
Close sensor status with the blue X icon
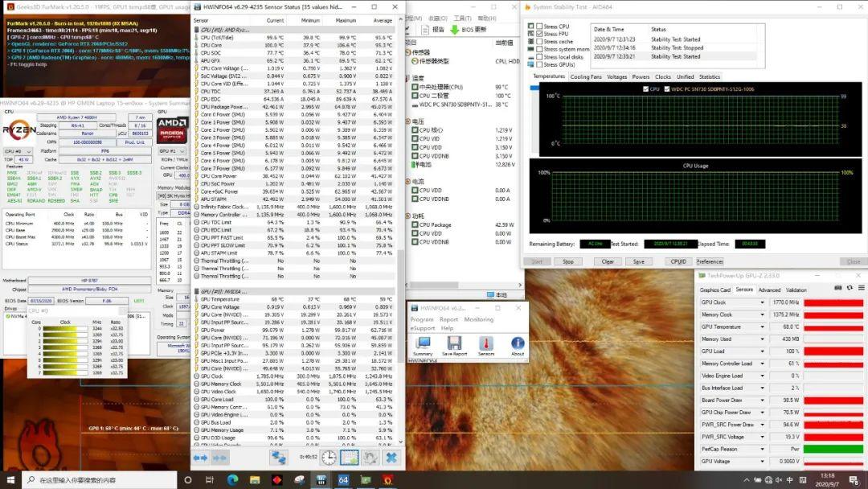point(391,458)
